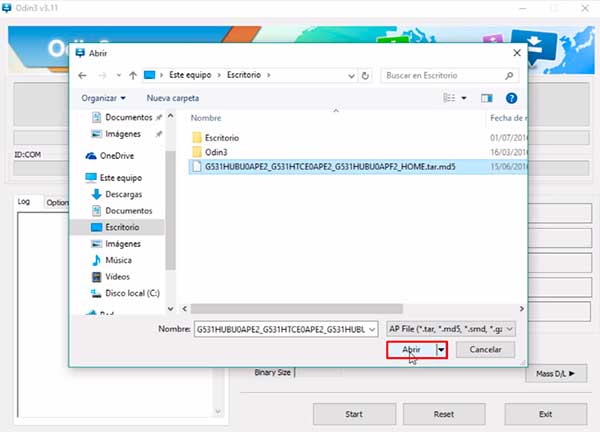600x432 pixels.
Task: Open the view options dropdown arrow
Action: coord(464,98)
